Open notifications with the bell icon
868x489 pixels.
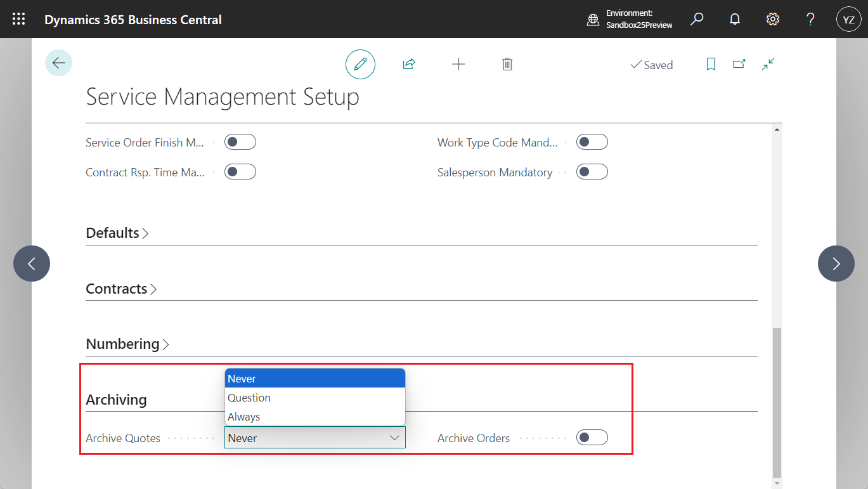click(x=734, y=19)
